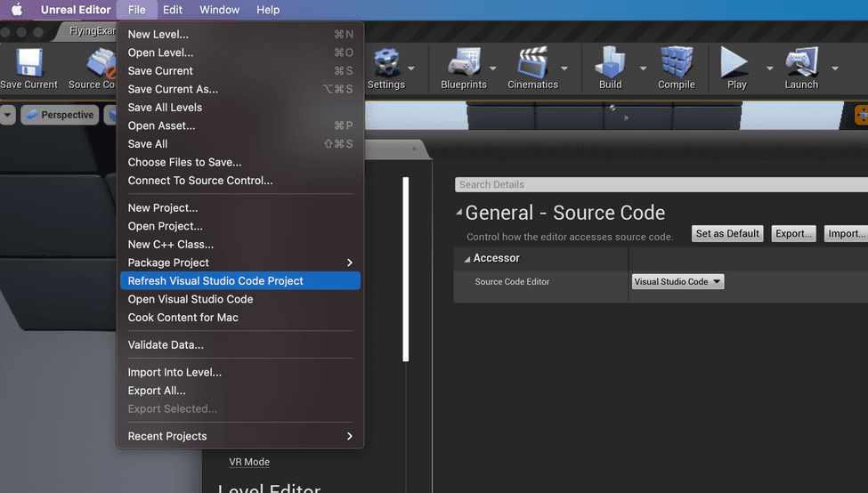Open Package Project submenu

click(239, 263)
